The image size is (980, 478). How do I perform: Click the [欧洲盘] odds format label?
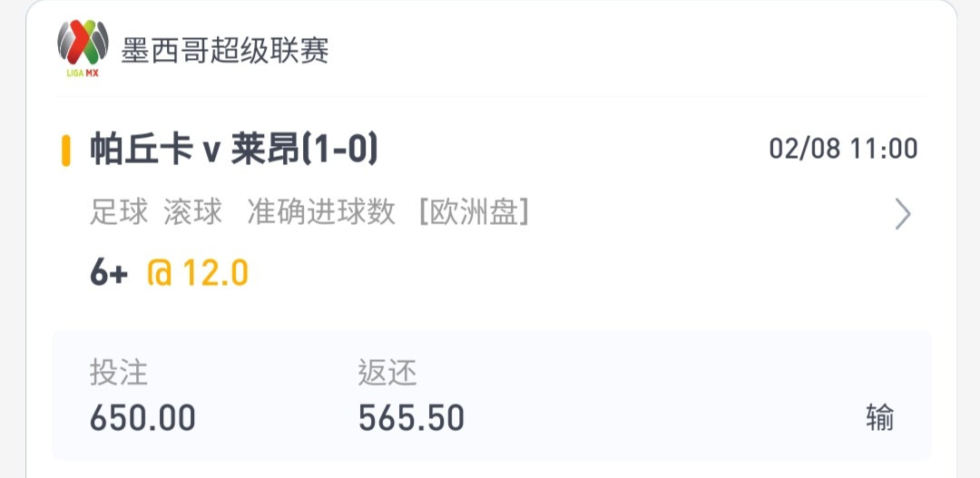click(x=475, y=212)
